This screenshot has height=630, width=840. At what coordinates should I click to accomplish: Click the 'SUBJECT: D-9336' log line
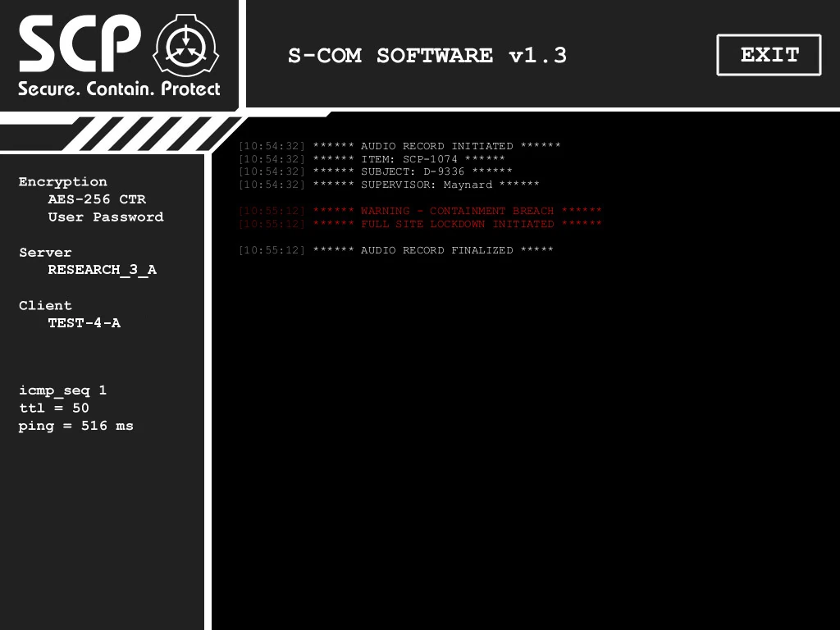point(376,171)
